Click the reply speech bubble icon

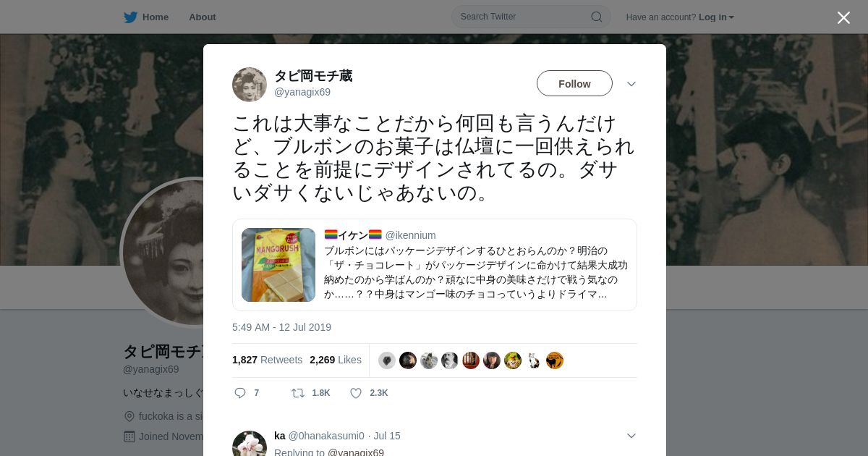(240, 393)
